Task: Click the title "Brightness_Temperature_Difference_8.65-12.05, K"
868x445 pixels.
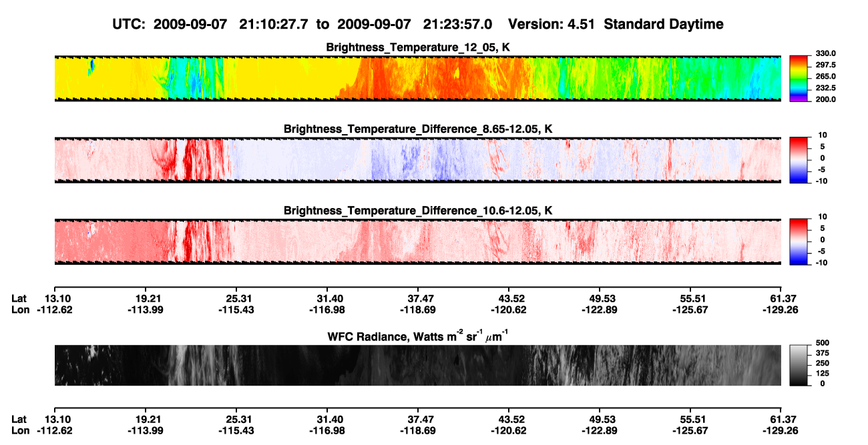Action: (418, 129)
